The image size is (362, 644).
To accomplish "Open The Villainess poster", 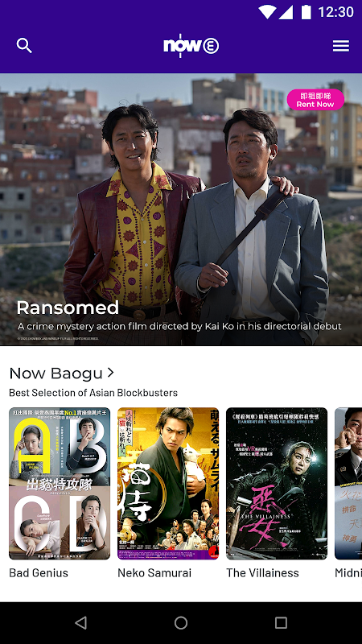I will (x=277, y=484).
